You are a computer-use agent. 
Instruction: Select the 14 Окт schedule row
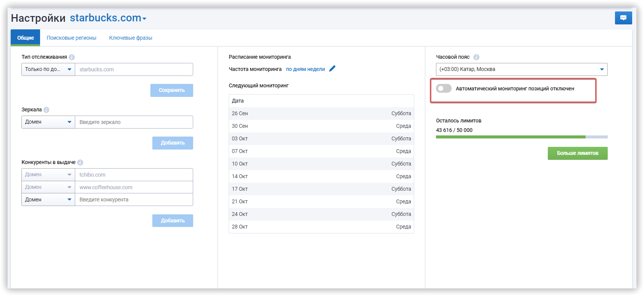tap(321, 176)
